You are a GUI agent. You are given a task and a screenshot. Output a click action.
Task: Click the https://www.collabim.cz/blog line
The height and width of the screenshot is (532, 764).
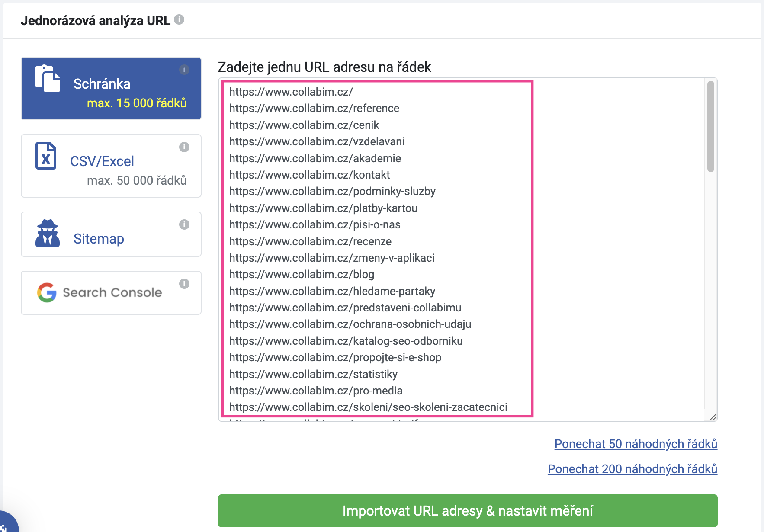tap(302, 274)
